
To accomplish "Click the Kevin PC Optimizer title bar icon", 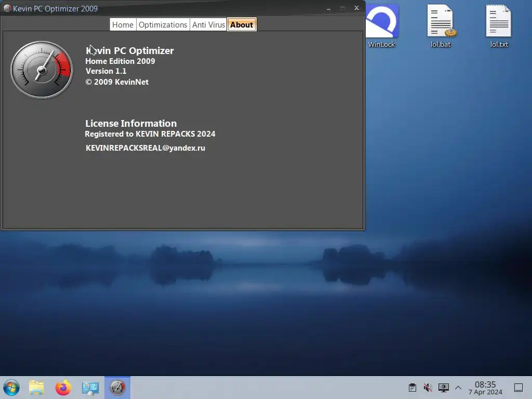I will [7, 8].
